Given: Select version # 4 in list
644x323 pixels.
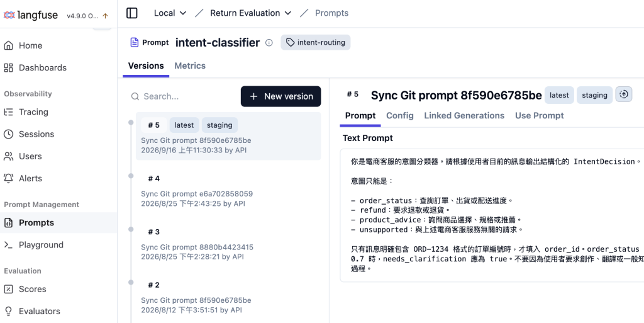Looking at the screenshot, I should pyautogui.click(x=228, y=190).
